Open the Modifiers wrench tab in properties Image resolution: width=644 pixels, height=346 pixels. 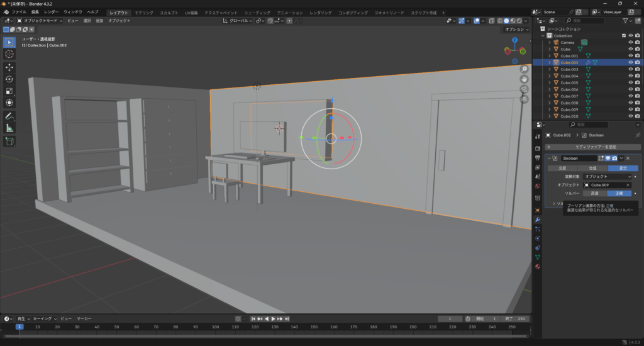pyautogui.click(x=538, y=220)
